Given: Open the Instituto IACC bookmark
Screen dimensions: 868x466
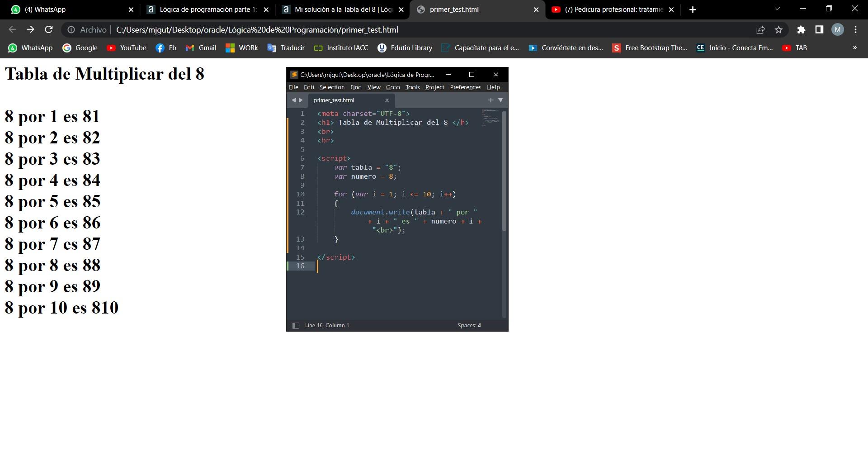Looking at the screenshot, I should (x=341, y=48).
